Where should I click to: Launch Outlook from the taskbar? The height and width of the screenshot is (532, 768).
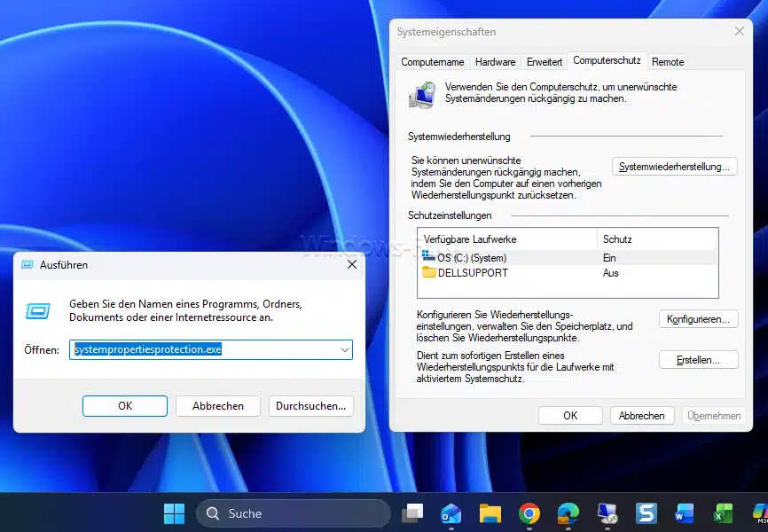point(451,513)
